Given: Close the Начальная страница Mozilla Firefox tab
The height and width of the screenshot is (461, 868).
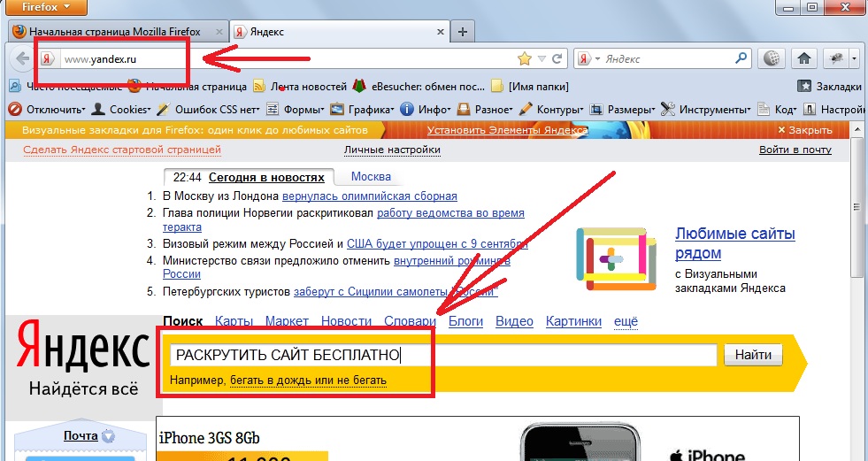Looking at the screenshot, I should coord(219,32).
